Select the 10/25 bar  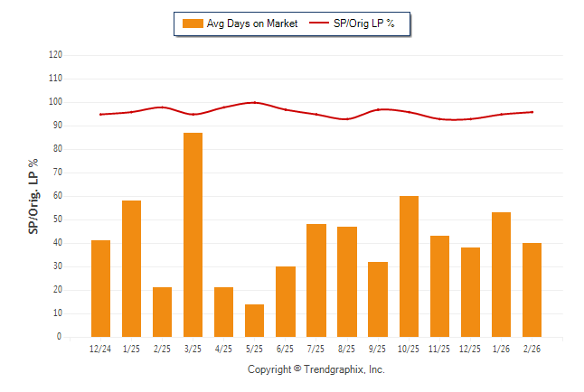(409, 266)
